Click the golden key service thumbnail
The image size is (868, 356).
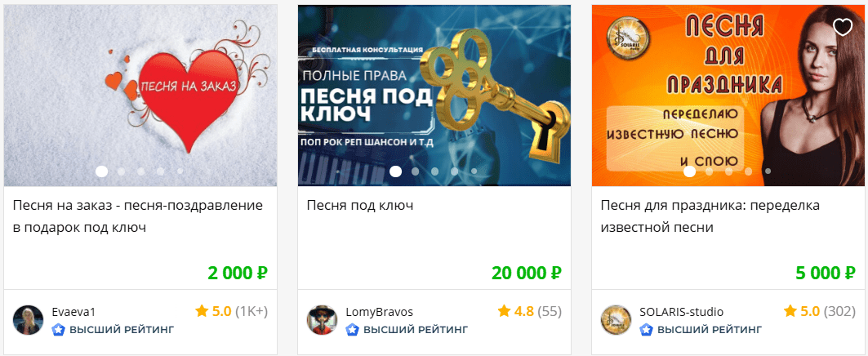434,96
